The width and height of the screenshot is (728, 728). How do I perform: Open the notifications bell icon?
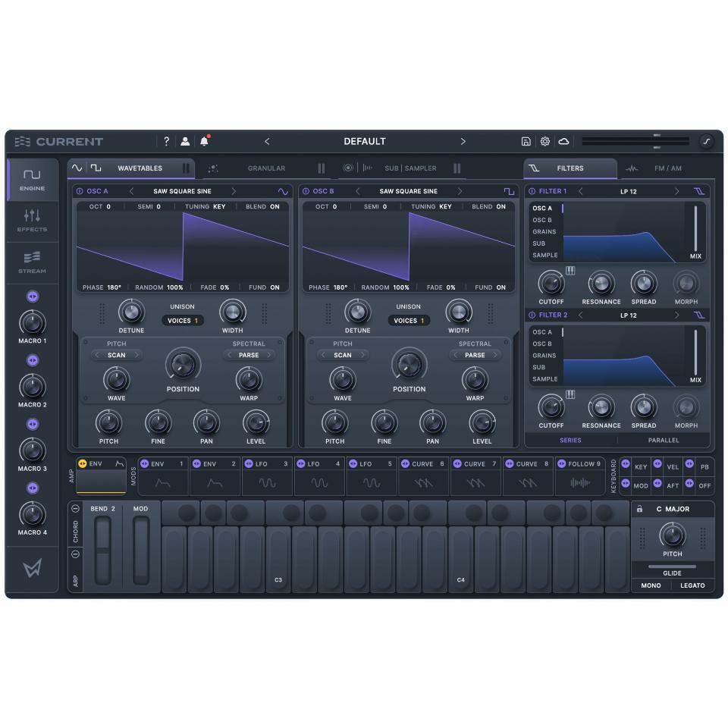(204, 142)
